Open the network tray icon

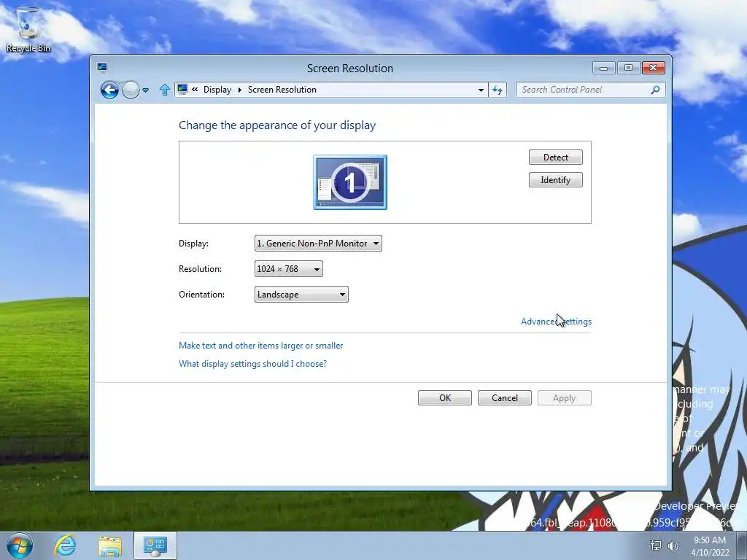[x=656, y=545]
